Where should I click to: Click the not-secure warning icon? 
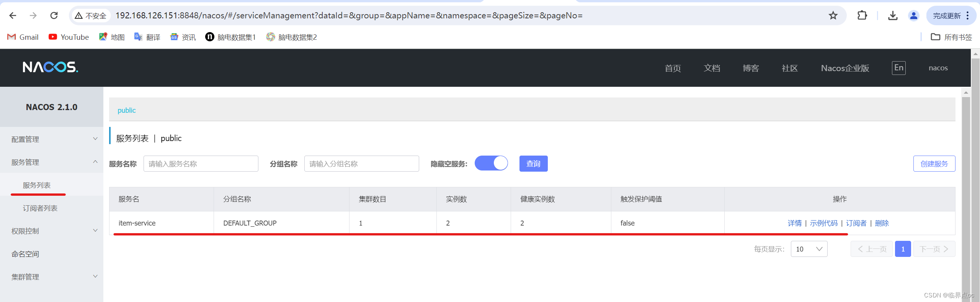[79, 16]
